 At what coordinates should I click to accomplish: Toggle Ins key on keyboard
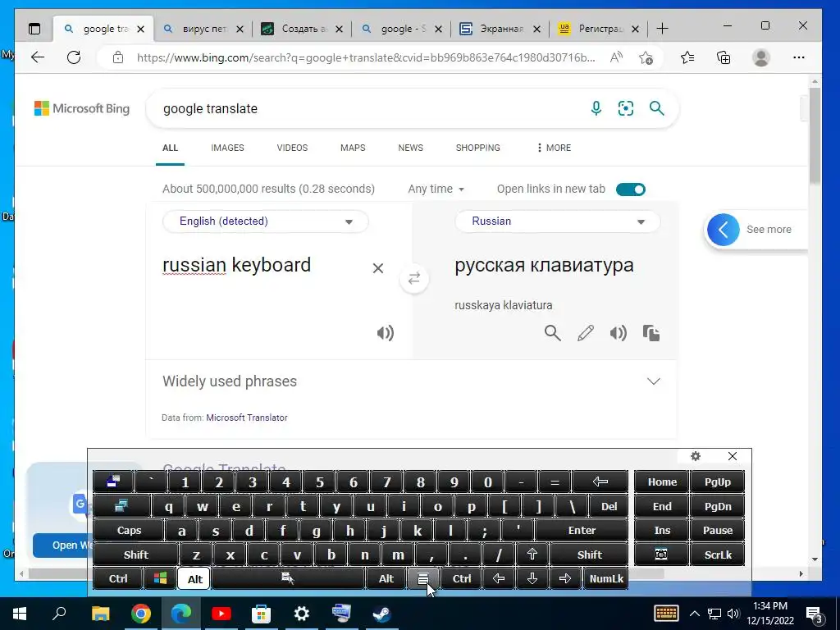click(x=662, y=531)
